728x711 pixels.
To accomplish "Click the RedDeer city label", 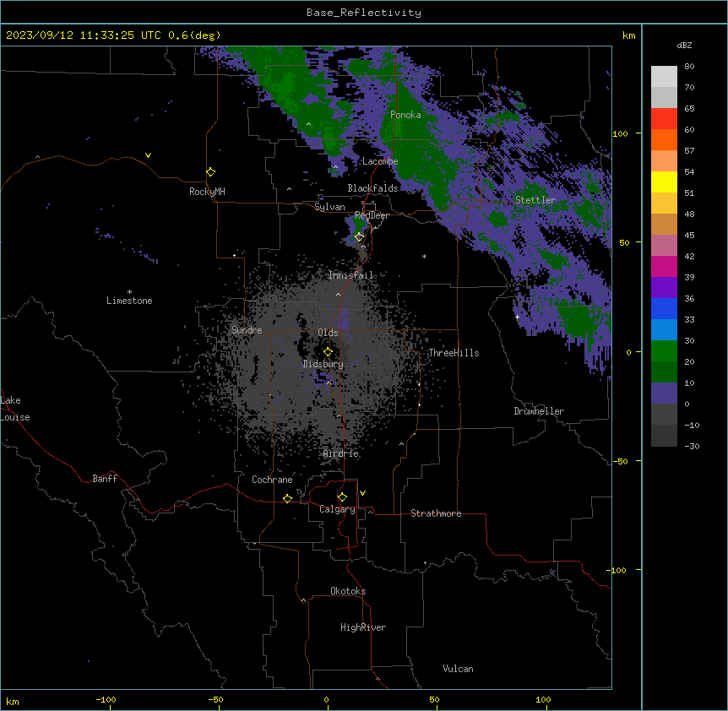I will [372, 215].
